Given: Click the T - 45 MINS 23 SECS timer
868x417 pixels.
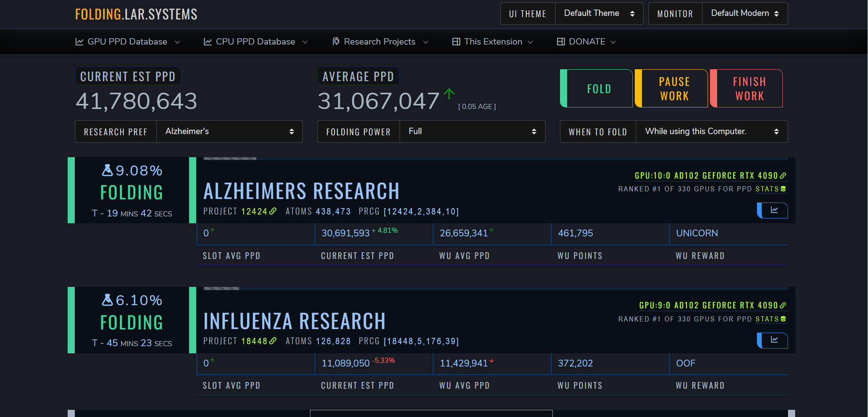Looking at the screenshot, I should 132,343.
